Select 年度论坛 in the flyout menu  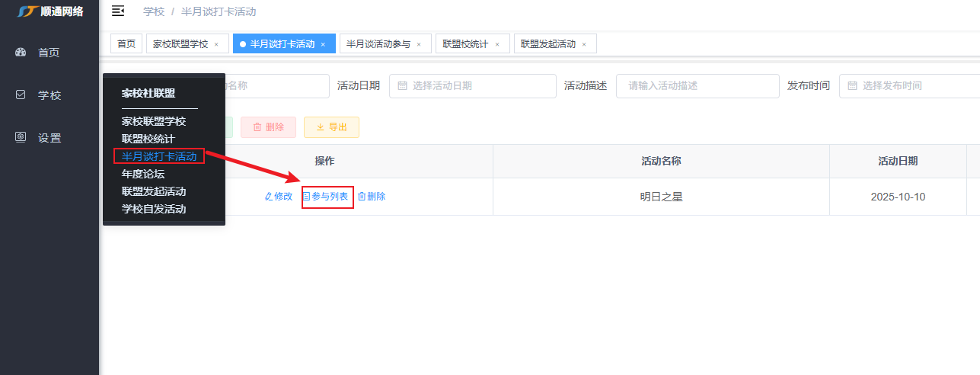coord(143,174)
